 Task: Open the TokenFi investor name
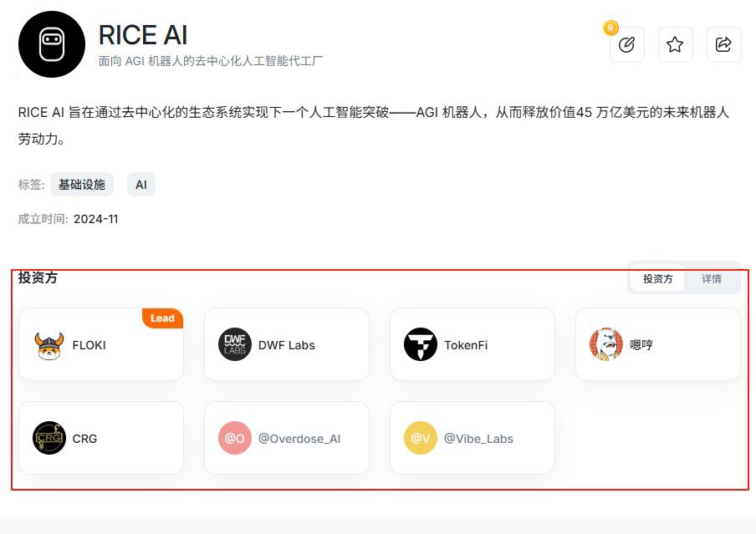click(466, 345)
